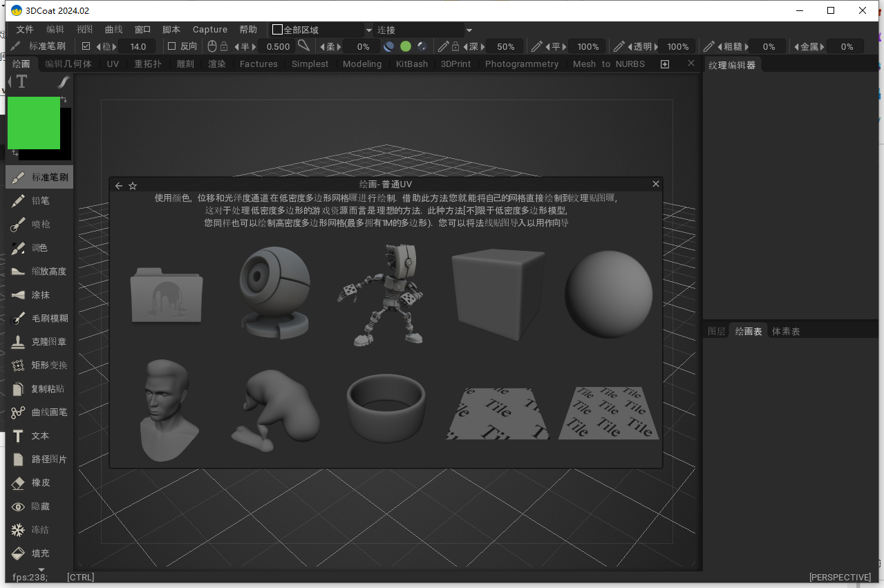Click the 粗糙 roughness pencil icon
The height and width of the screenshot is (588, 884).
[x=708, y=46]
